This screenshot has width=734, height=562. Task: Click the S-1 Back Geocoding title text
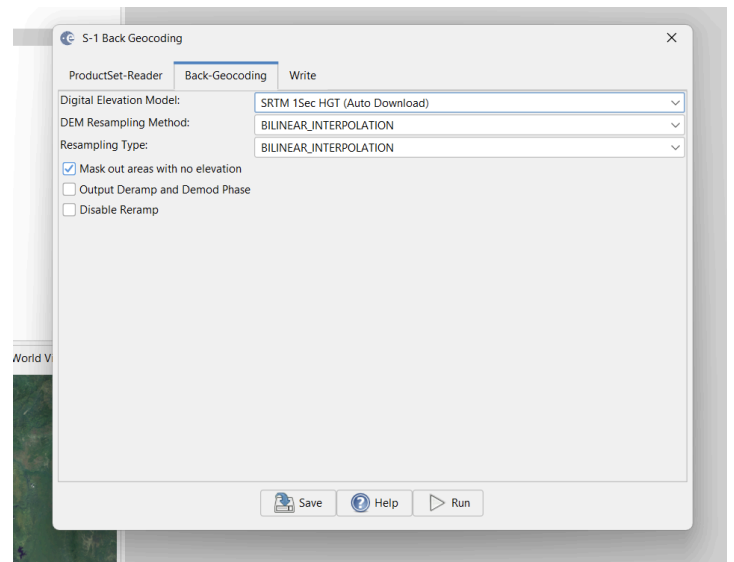pos(132,38)
